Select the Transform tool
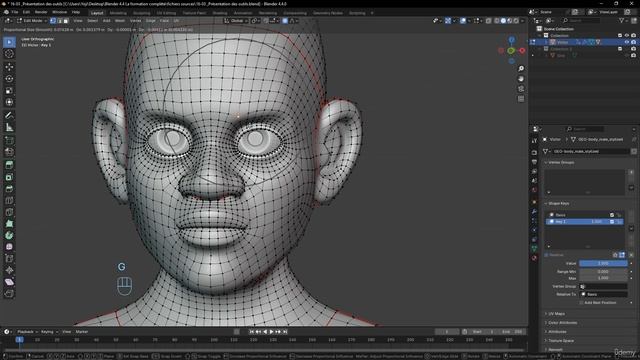The height and width of the screenshot is (360, 640). pyautogui.click(x=9, y=102)
